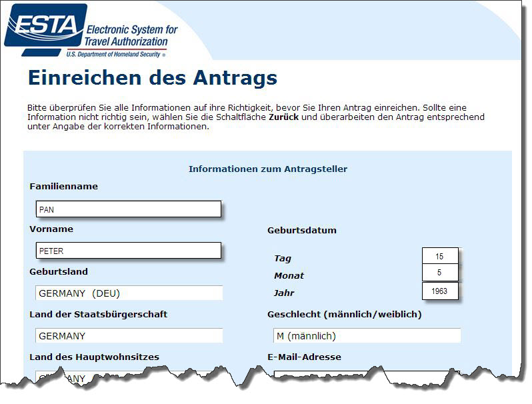This screenshot has height=404, width=532.
Task: Click the Vorname label
Action: tap(51, 229)
